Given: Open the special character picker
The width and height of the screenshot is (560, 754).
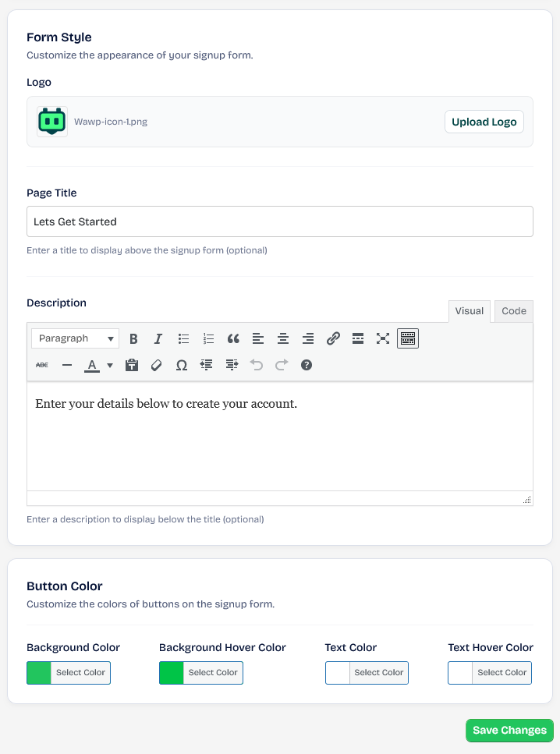Looking at the screenshot, I should coord(182,365).
